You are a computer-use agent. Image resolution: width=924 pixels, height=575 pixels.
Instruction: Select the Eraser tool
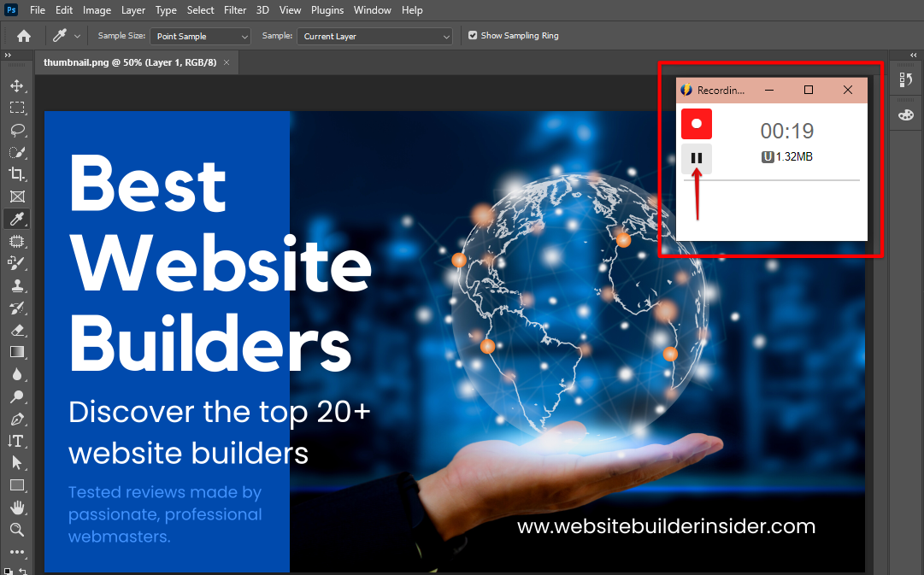click(x=17, y=330)
